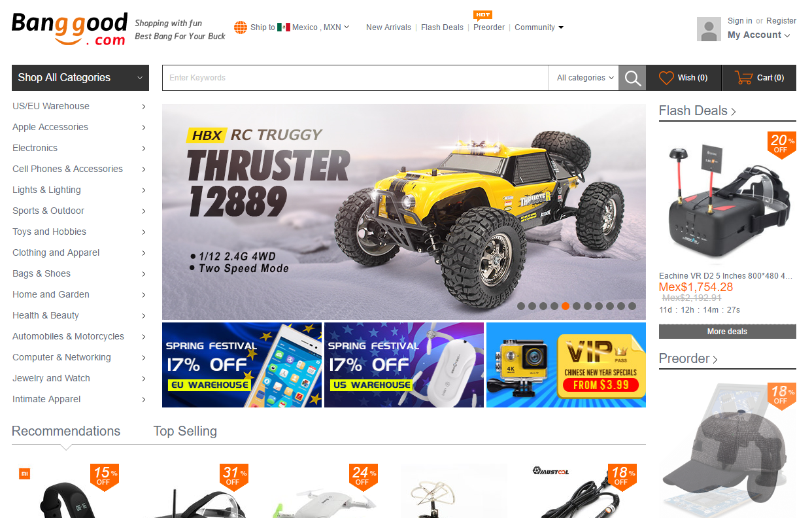
Task: Click the Mexico flag icon
Action: click(284, 27)
